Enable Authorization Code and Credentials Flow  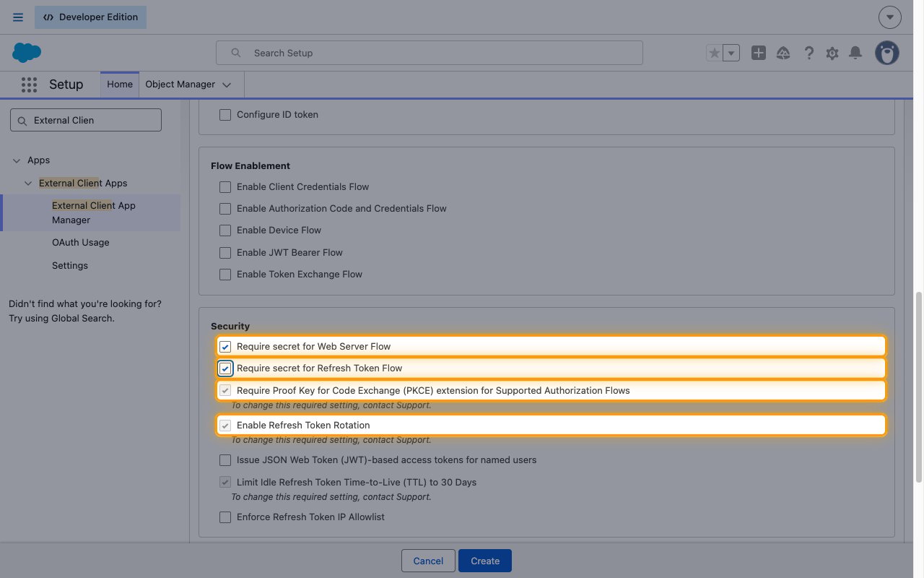pos(225,209)
